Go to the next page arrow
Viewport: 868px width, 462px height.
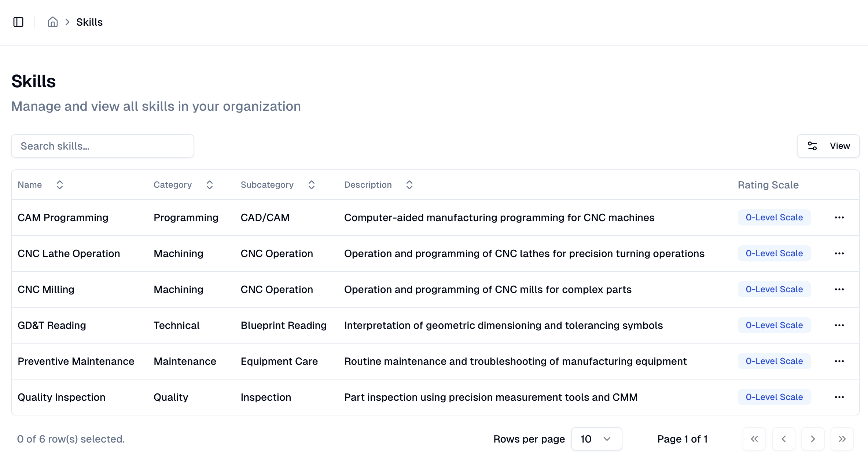point(813,439)
